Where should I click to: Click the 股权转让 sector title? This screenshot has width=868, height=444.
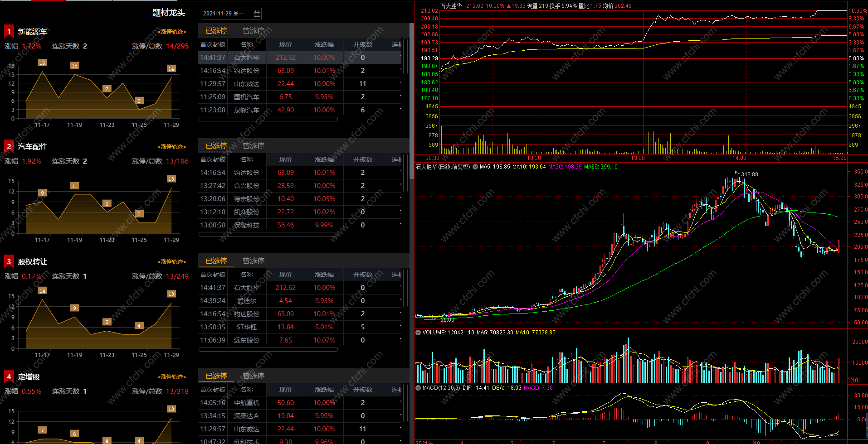(33, 262)
